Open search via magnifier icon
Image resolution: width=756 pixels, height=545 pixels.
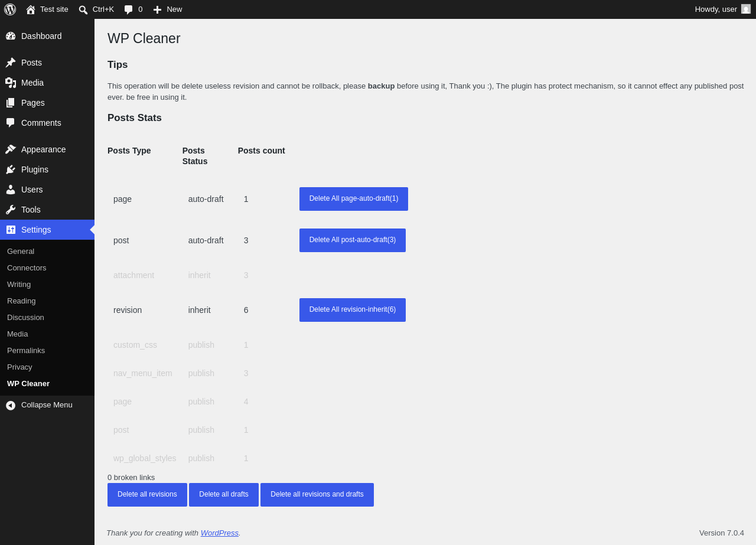[x=83, y=9]
